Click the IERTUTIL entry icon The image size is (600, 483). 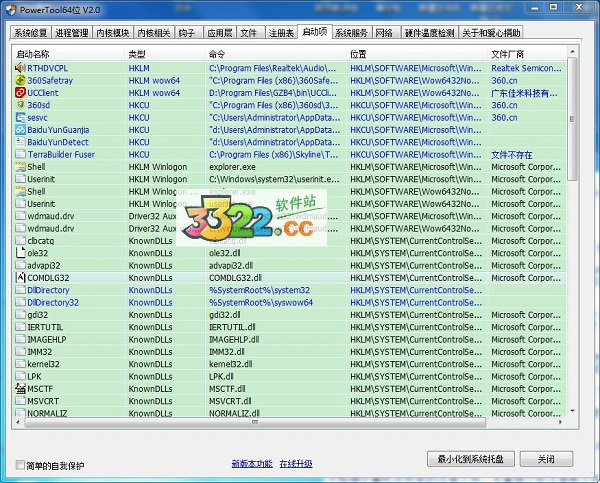20,327
